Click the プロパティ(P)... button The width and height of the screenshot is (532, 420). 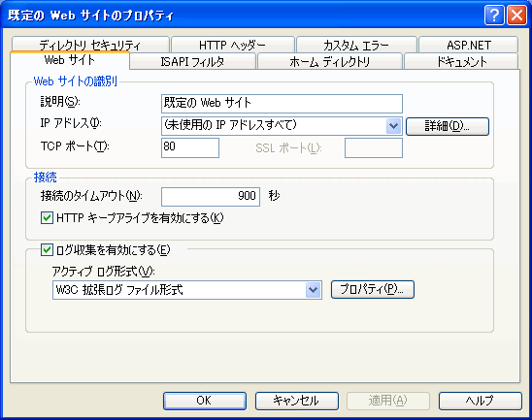pyautogui.click(x=373, y=289)
